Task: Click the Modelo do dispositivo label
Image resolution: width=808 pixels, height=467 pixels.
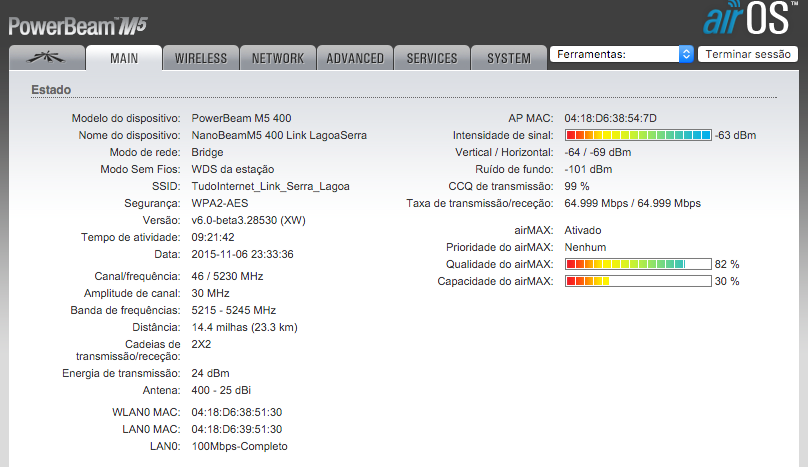Action: (126, 118)
